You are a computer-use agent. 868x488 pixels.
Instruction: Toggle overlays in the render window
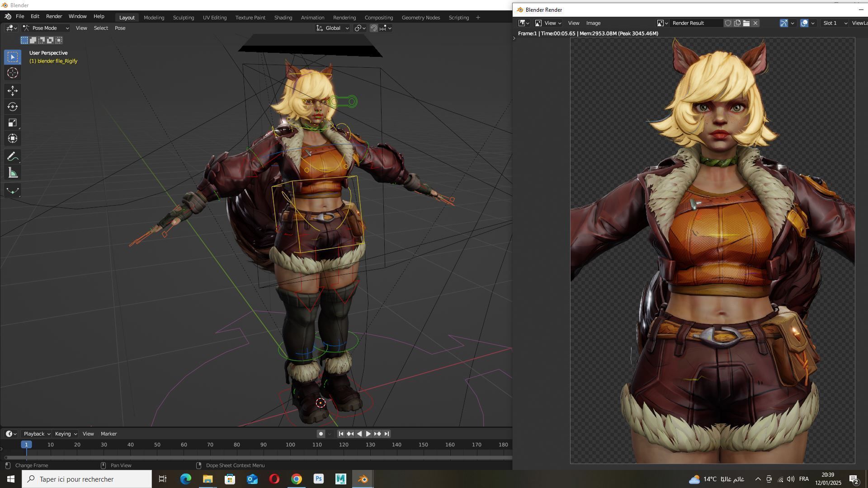804,23
